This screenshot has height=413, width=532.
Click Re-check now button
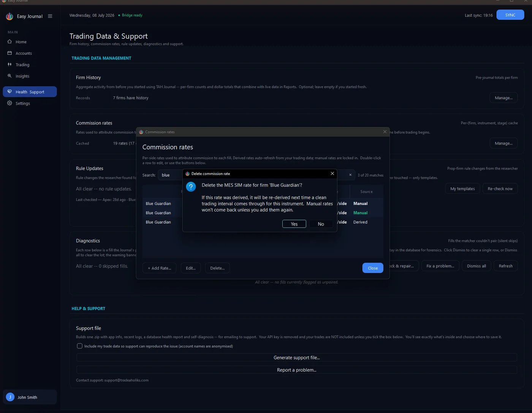500,189
